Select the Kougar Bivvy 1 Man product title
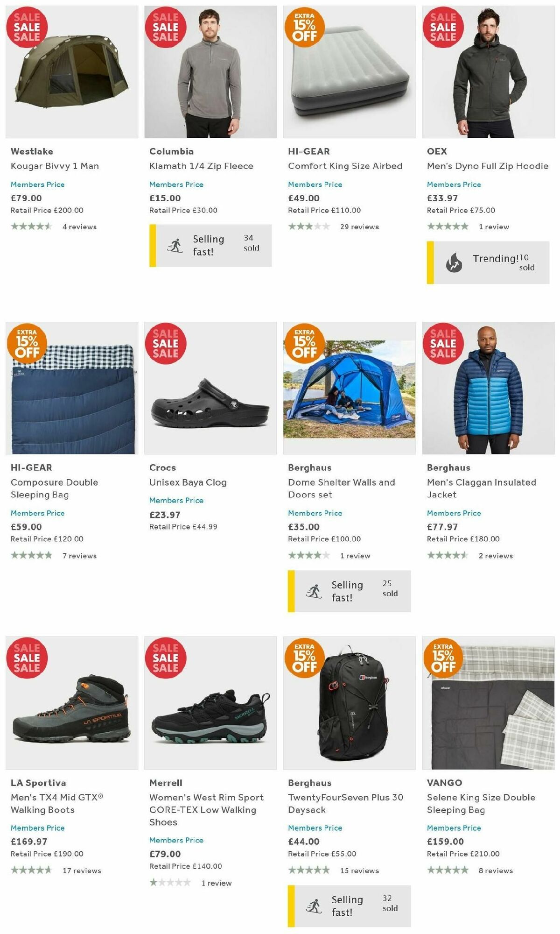The height and width of the screenshot is (934, 560). [55, 166]
